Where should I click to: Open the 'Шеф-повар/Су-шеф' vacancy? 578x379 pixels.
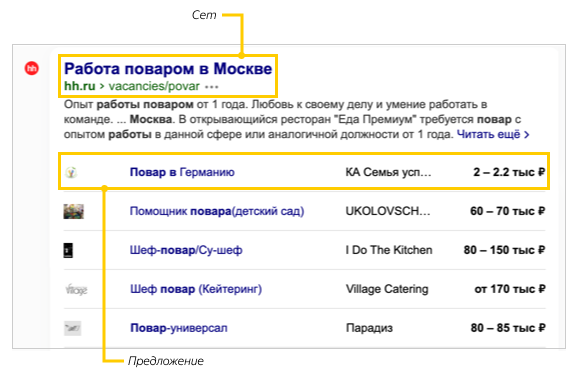(x=186, y=250)
